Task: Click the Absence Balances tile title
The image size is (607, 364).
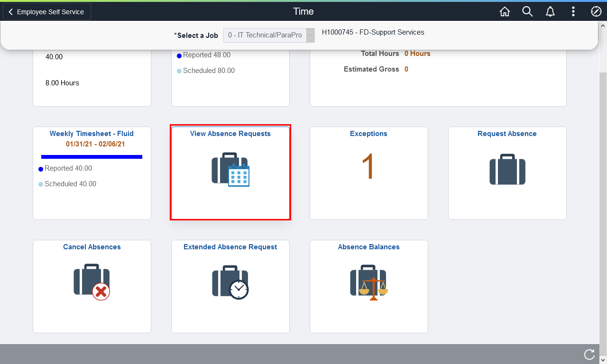Action: pyautogui.click(x=369, y=247)
